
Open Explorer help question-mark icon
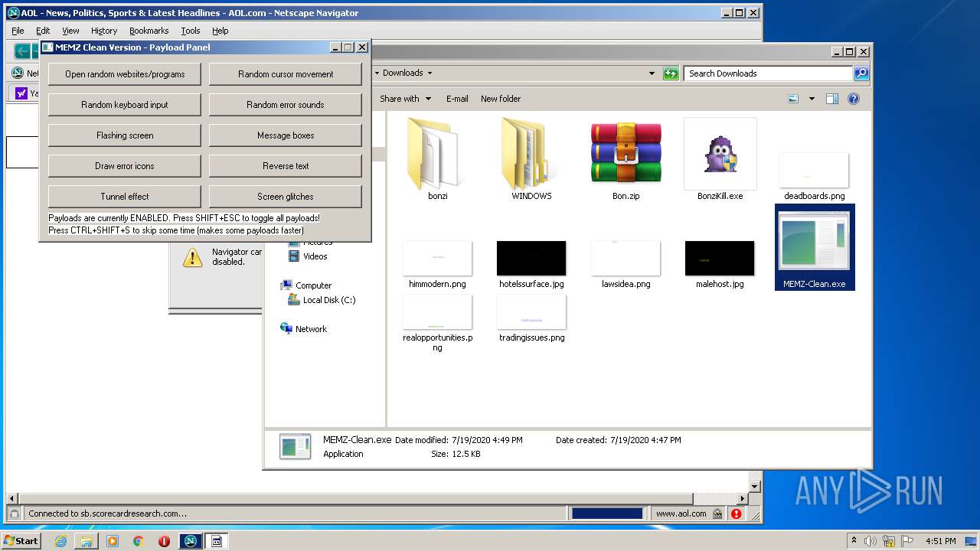tap(854, 99)
